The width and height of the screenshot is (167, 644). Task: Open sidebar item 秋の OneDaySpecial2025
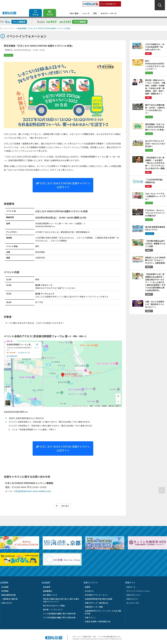coord(148,67)
